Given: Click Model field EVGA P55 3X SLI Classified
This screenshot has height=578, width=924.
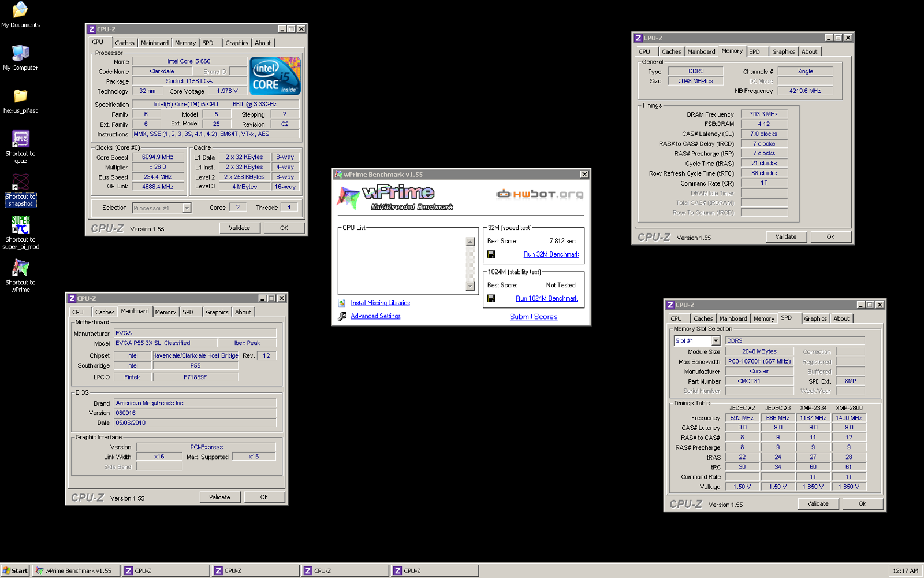Looking at the screenshot, I should [165, 343].
